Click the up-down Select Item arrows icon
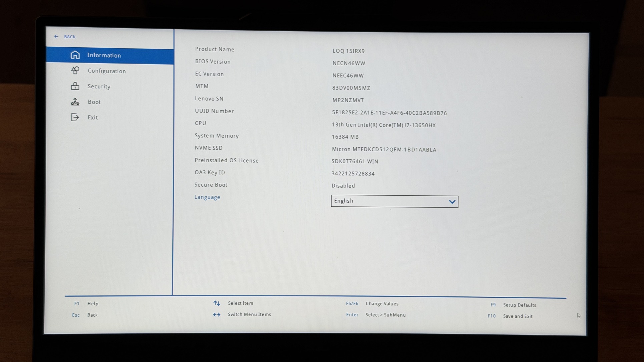Image resolution: width=644 pixels, height=362 pixels. click(217, 303)
